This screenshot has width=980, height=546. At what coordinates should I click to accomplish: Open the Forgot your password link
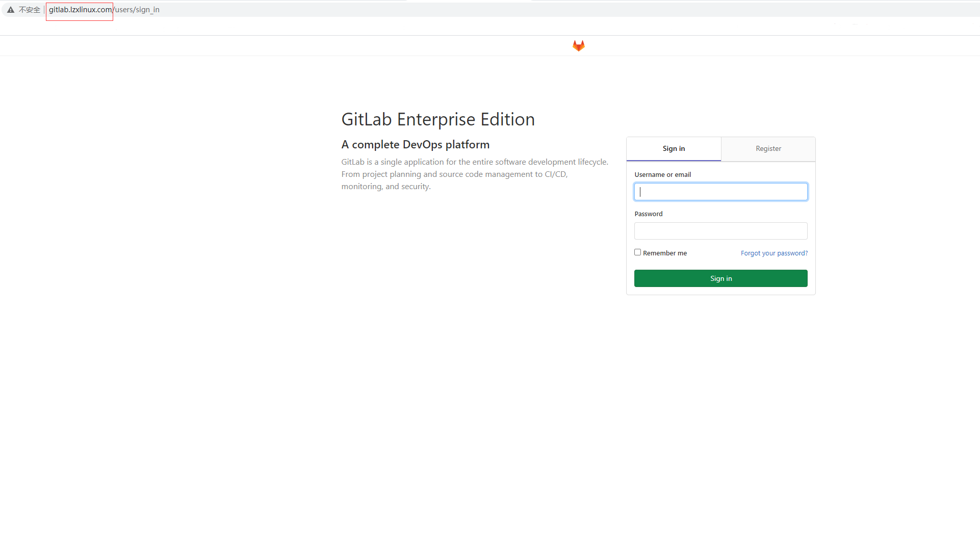pos(774,253)
